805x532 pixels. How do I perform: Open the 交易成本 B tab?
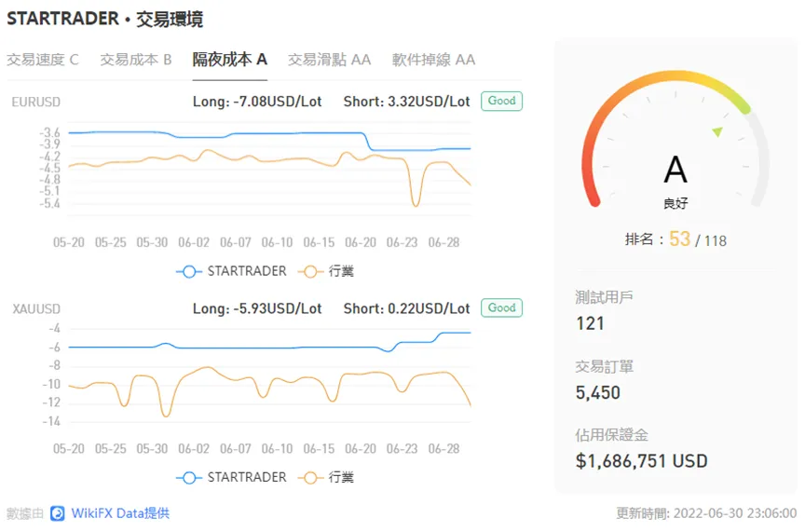(x=135, y=60)
